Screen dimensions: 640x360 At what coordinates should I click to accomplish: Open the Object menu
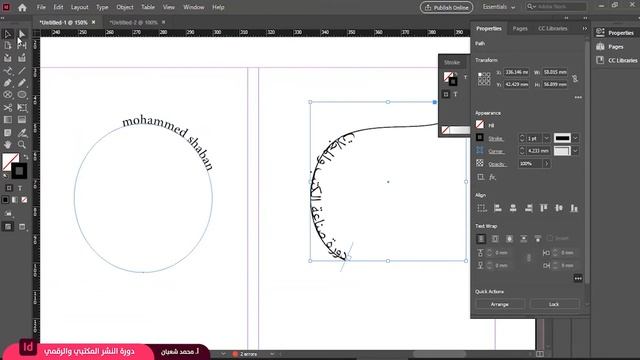[124, 7]
